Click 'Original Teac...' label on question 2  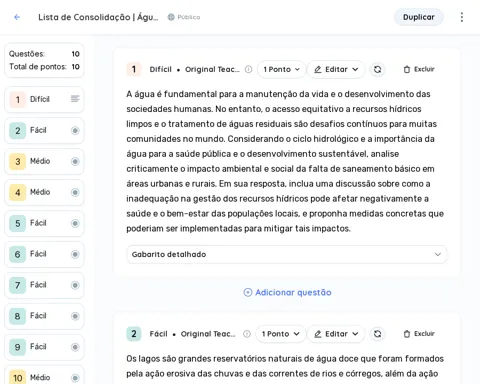208,334
